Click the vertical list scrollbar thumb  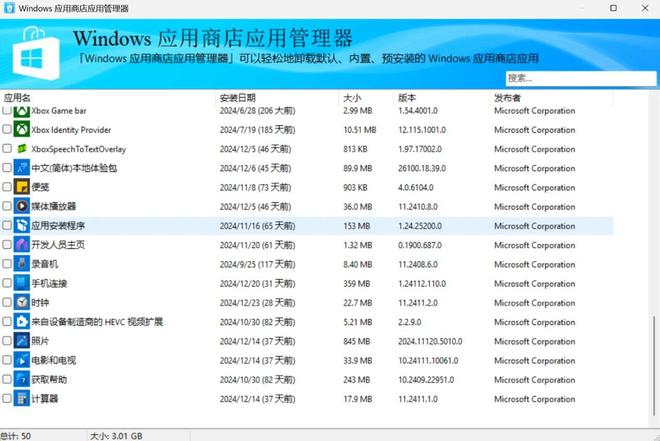(654, 365)
